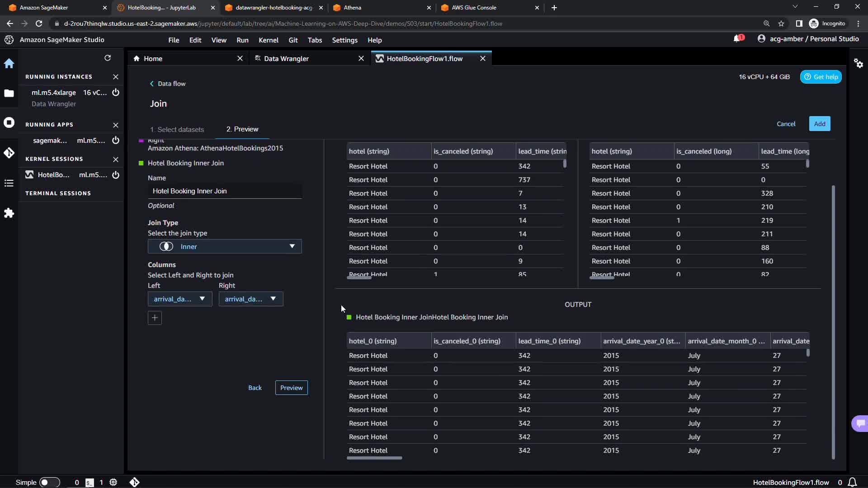Refresh the running instances list
Viewport: 868px width, 488px height.
(x=108, y=58)
